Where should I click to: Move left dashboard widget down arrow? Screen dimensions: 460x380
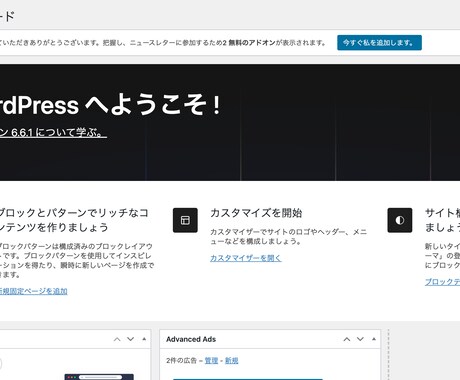131,339
